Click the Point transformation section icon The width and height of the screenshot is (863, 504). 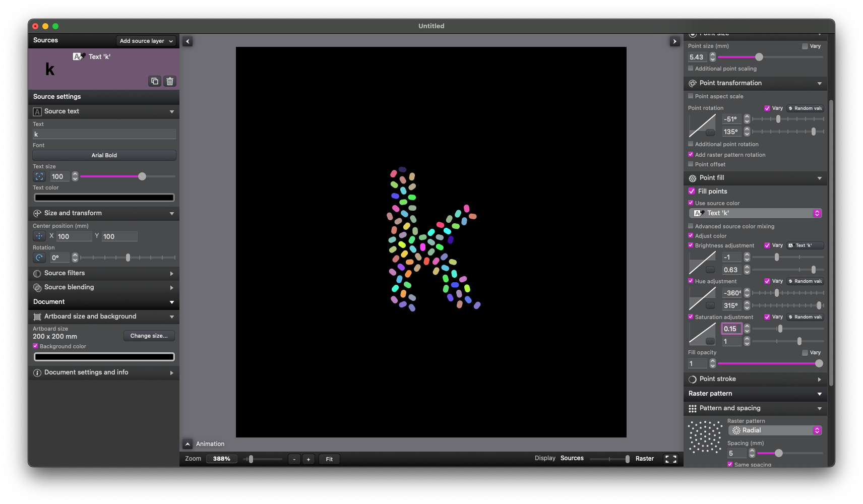693,83
